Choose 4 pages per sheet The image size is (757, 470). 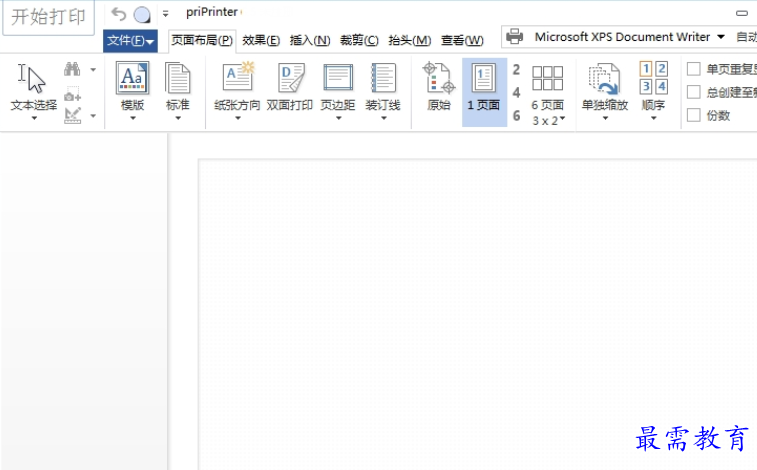tap(516, 93)
